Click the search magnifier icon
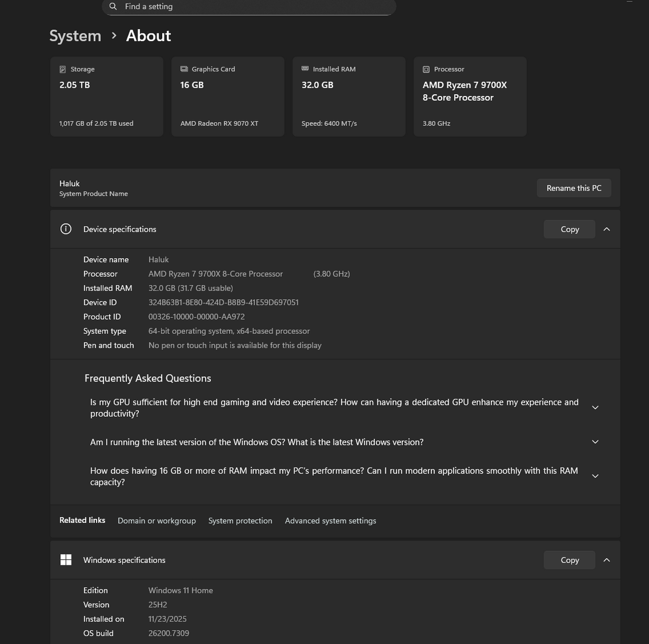 pos(113,7)
